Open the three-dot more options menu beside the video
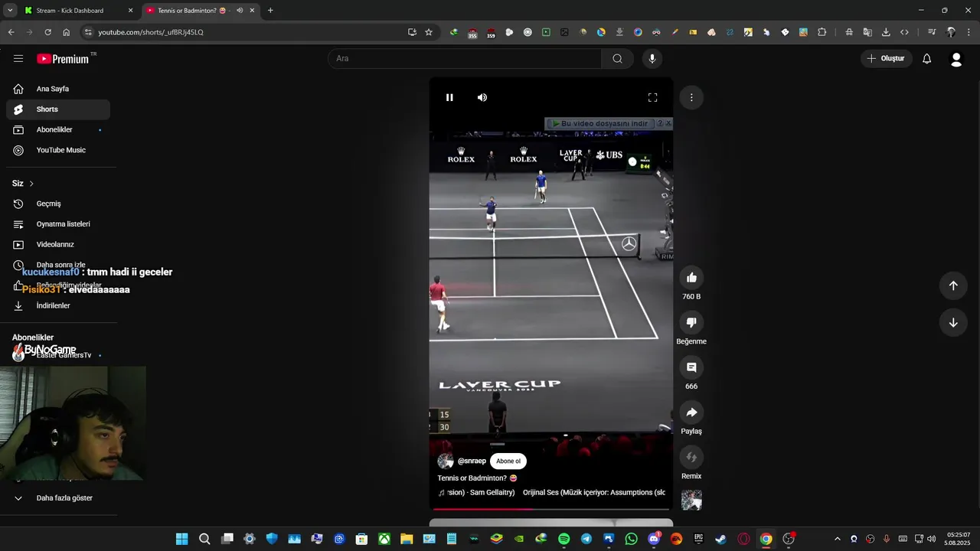 pyautogui.click(x=691, y=97)
